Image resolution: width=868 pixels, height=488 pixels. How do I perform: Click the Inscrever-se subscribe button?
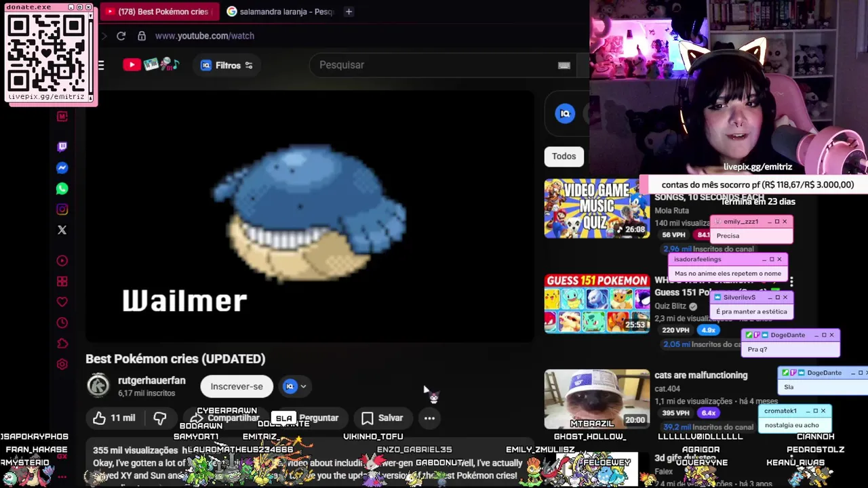click(x=237, y=386)
